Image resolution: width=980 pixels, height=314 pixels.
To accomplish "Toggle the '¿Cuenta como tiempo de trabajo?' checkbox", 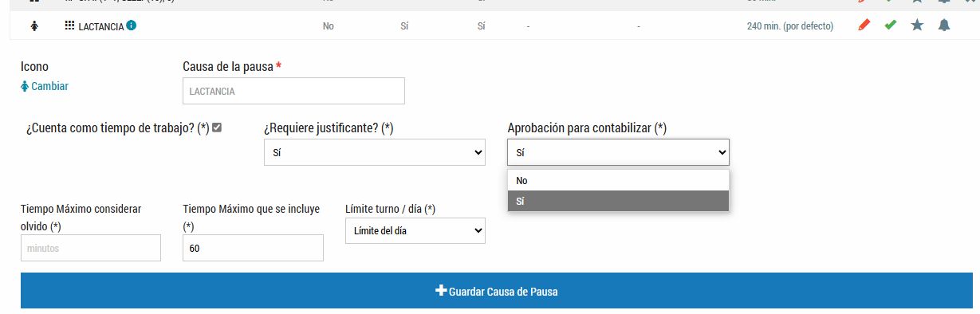I will point(217,128).
